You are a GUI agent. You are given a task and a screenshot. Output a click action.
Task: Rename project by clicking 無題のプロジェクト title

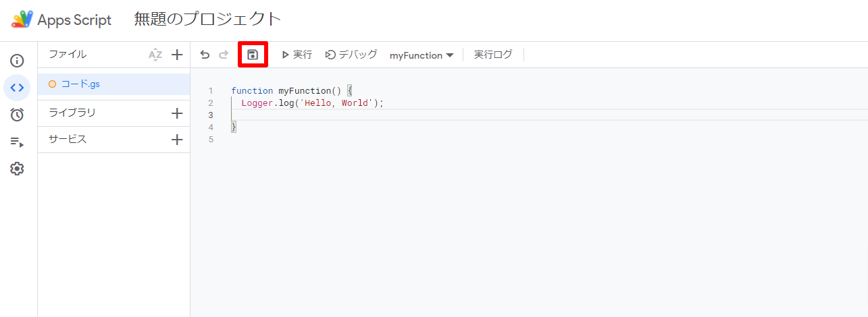[x=207, y=20]
